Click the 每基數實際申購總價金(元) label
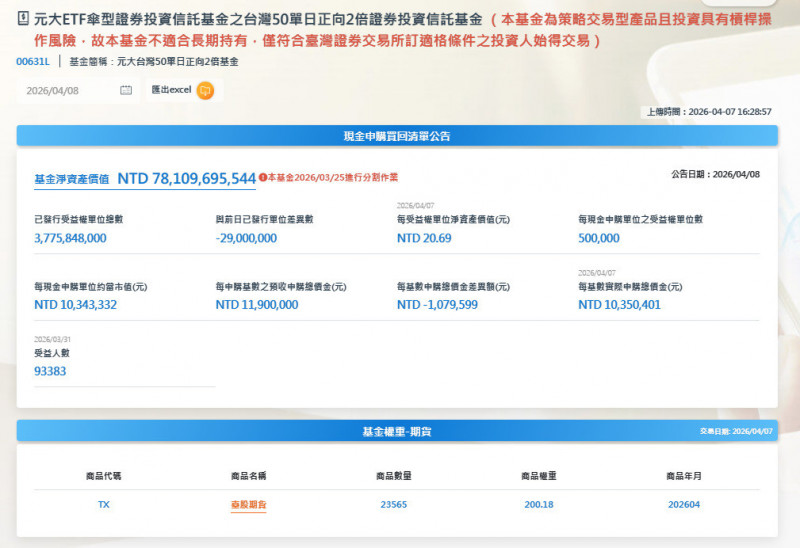This screenshot has height=548, width=800. (x=630, y=287)
